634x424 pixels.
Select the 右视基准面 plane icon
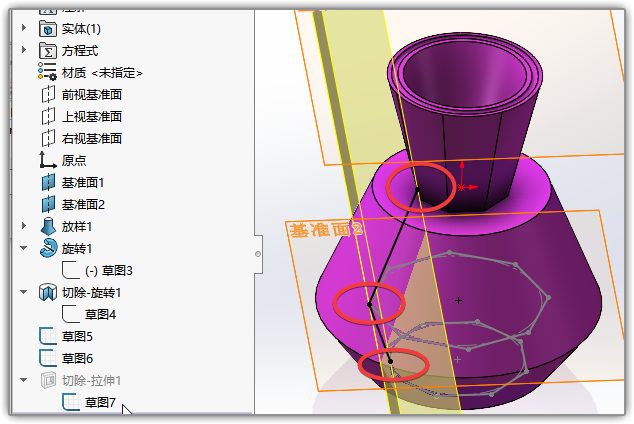click(48, 139)
